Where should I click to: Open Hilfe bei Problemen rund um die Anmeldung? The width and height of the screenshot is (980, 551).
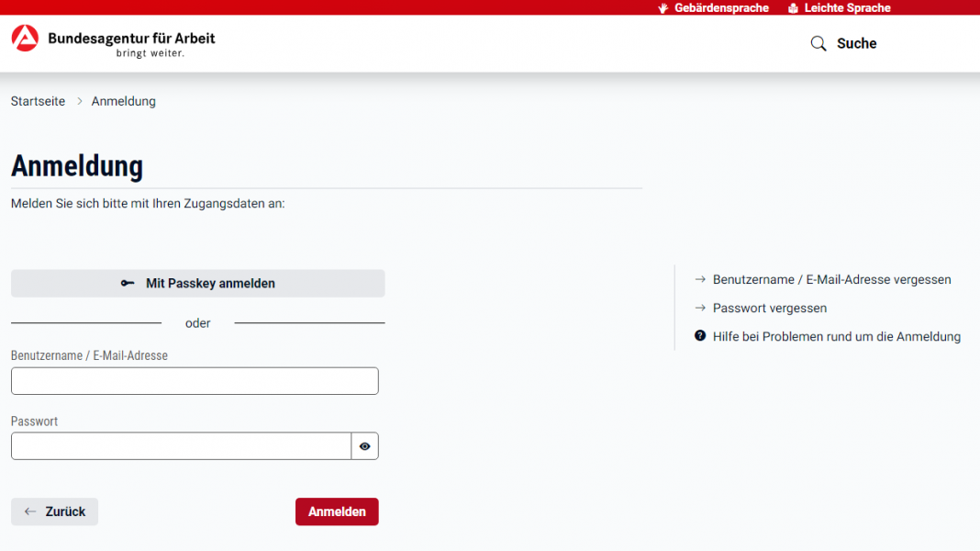pos(836,336)
